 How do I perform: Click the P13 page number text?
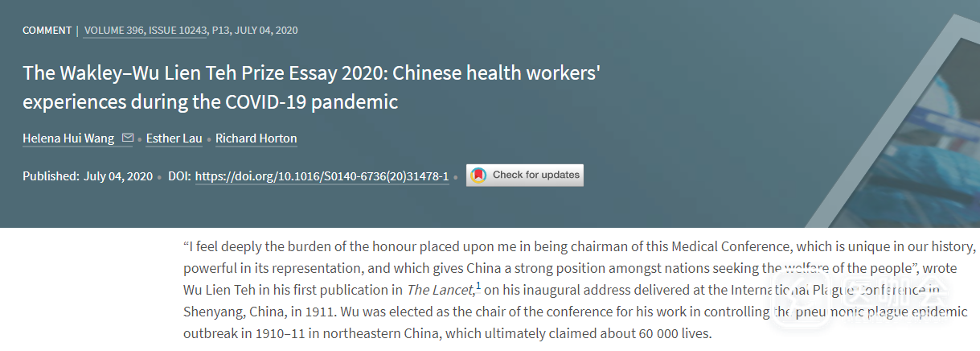coord(220,31)
